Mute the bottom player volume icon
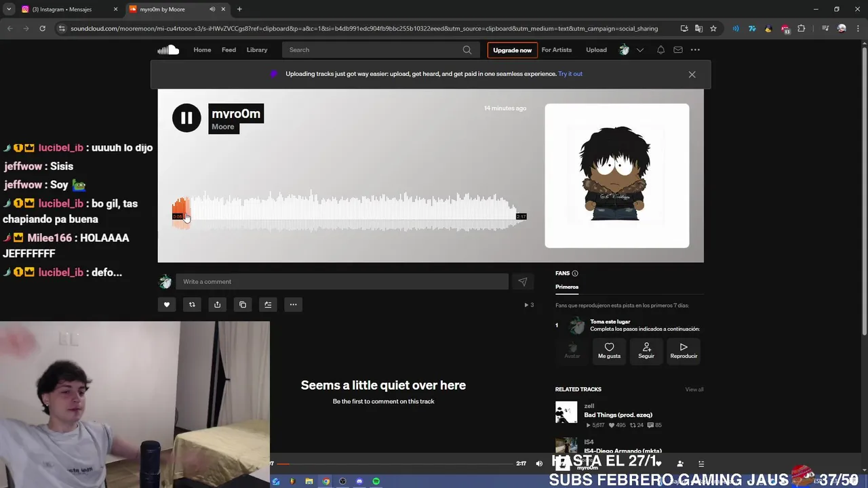 click(539, 464)
